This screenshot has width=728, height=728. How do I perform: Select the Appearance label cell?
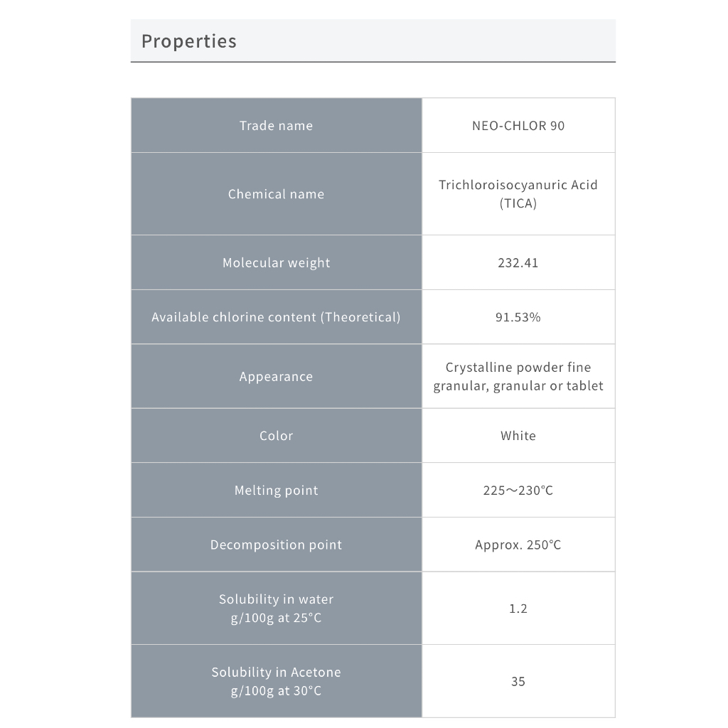[277, 376]
